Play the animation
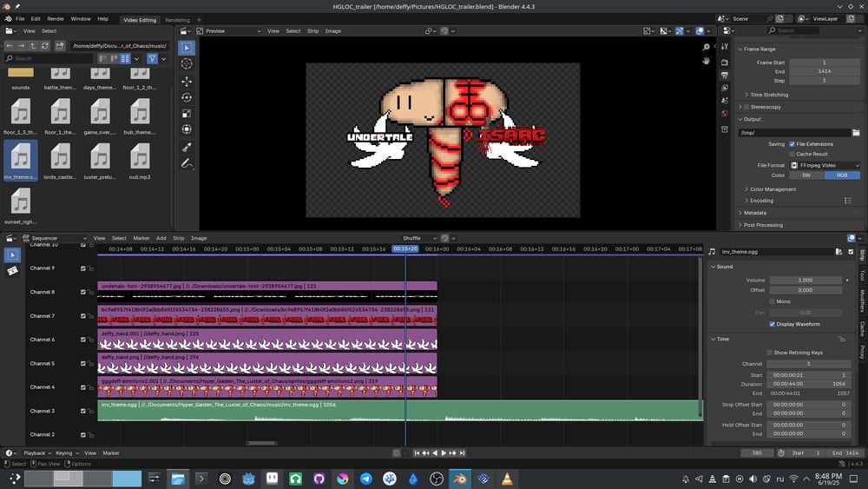The width and height of the screenshot is (868, 489). pos(444,453)
